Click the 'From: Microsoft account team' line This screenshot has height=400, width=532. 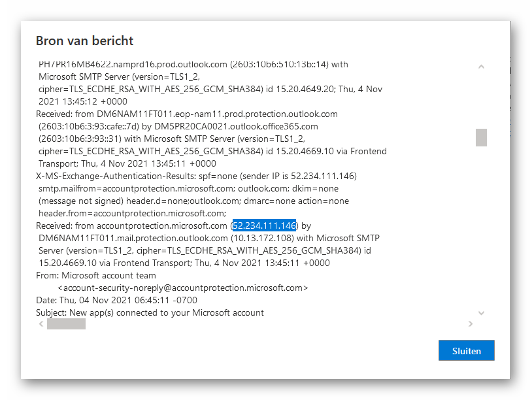click(96, 276)
